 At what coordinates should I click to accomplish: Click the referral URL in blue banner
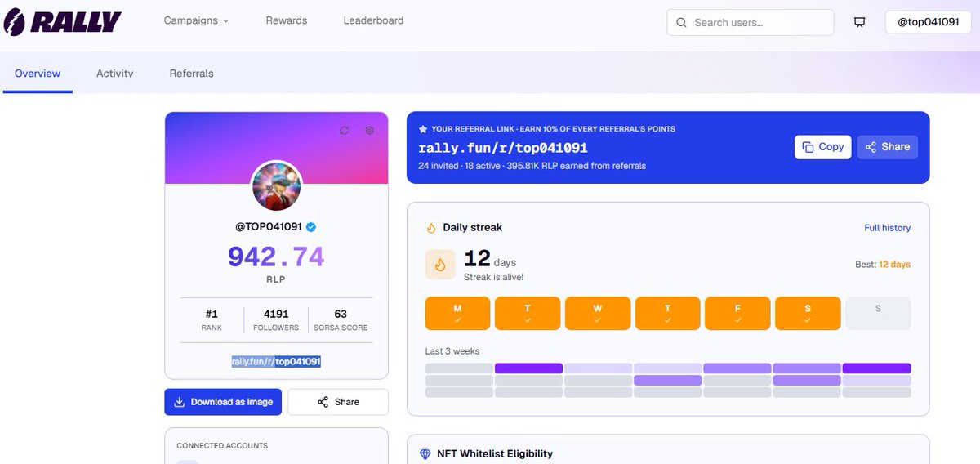503,148
